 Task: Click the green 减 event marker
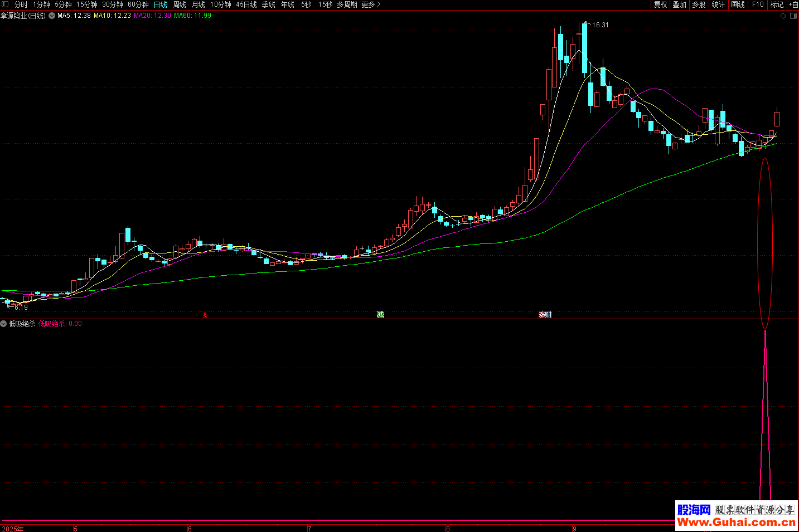380,315
